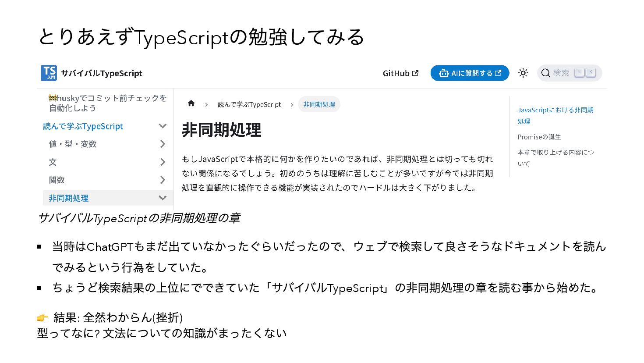Click the TS サバイバルTypeScript logo icon
The height and width of the screenshot is (363, 644).
(49, 73)
